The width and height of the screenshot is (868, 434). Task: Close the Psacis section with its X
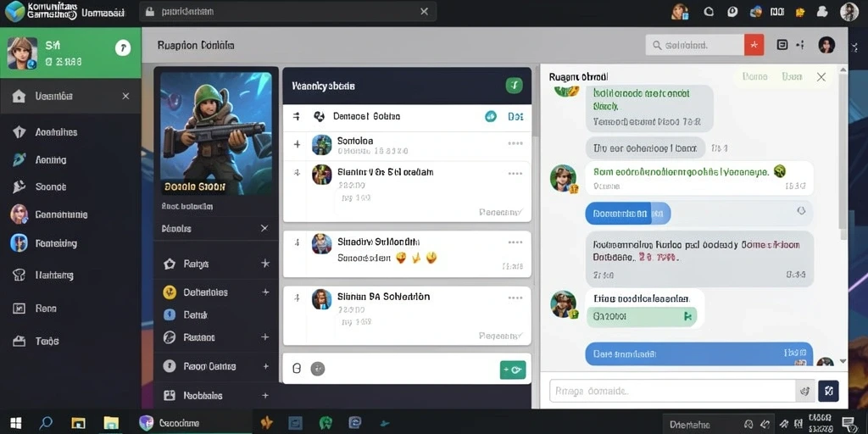264,228
